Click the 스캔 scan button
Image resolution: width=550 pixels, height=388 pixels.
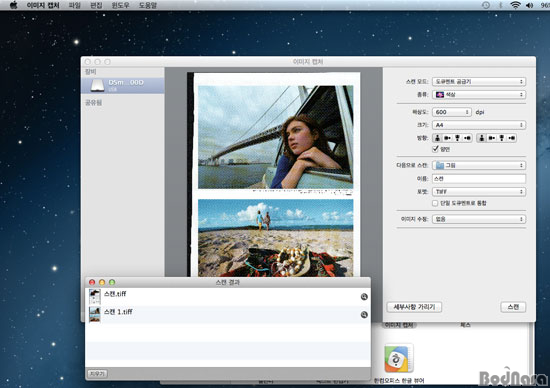pyautogui.click(x=513, y=307)
